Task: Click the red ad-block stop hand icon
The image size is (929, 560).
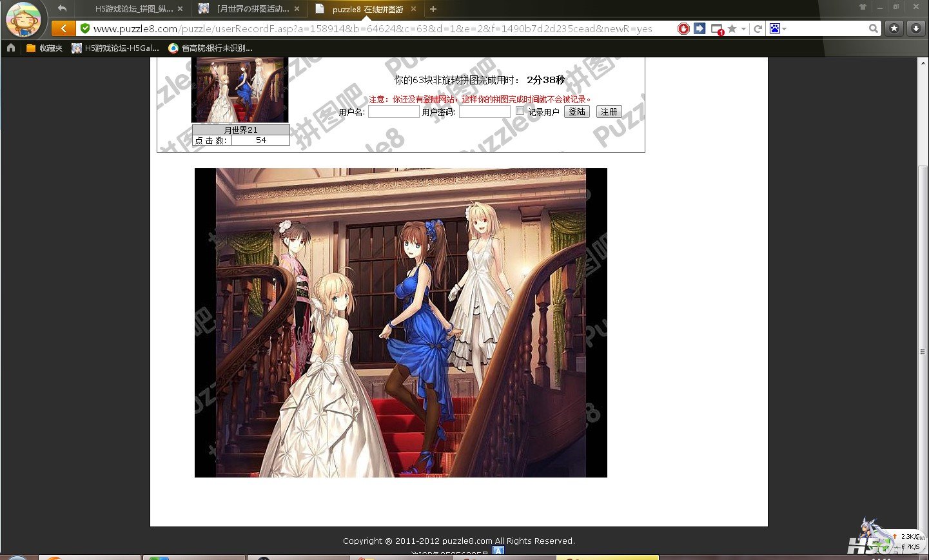Action: [683, 28]
